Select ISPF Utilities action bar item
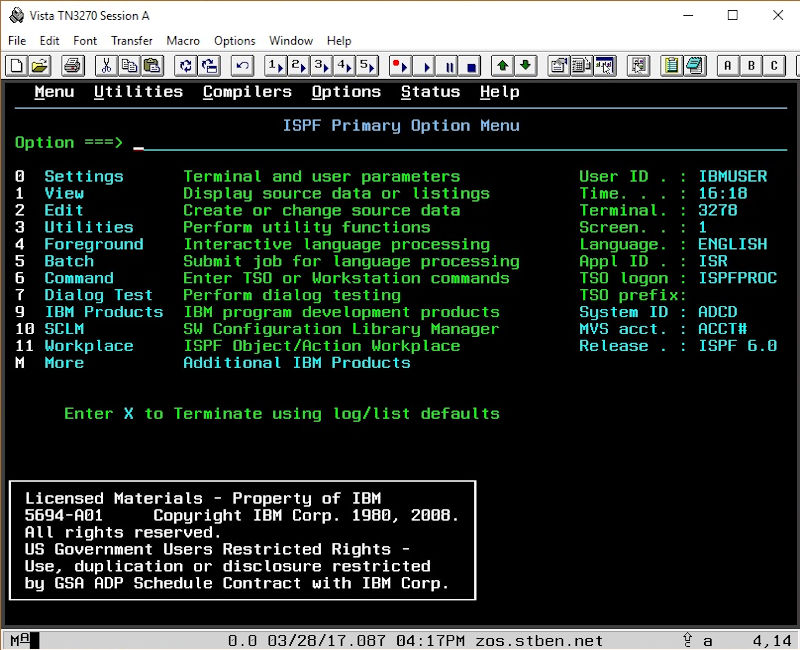The image size is (800, 650). coord(138,92)
